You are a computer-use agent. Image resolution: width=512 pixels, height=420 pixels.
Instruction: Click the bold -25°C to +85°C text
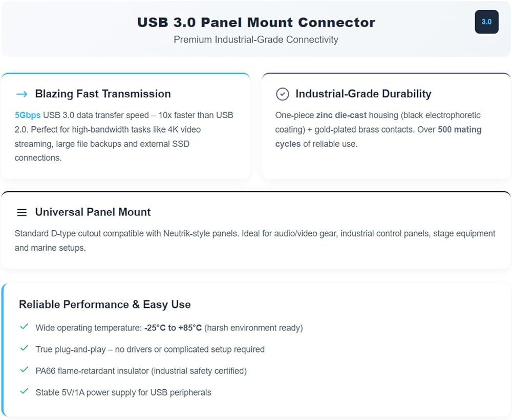click(173, 327)
